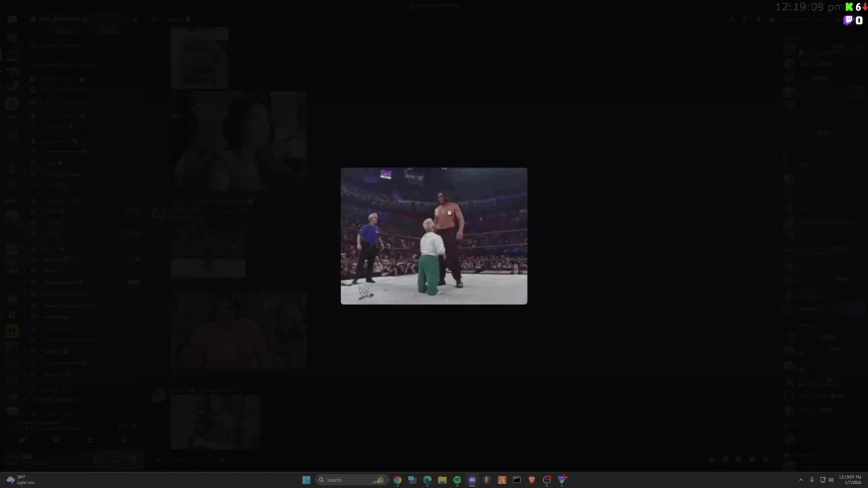Open File Explorer from the taskbar
The image size is (868, 488).
pos(442,480)
